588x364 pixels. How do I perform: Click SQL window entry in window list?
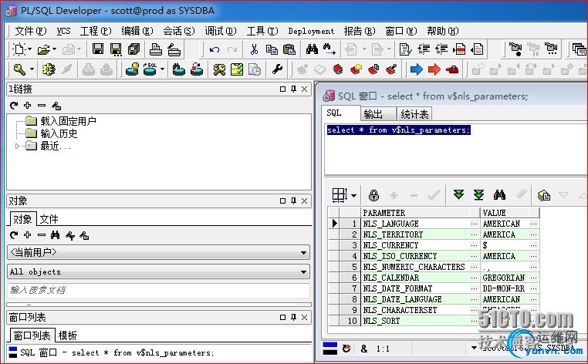click(117, 352)
